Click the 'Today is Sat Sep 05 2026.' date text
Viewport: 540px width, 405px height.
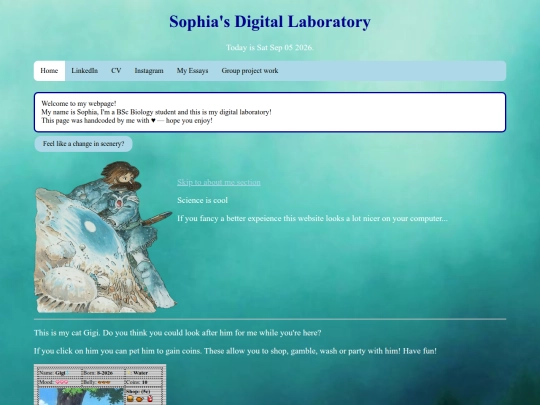point(270,48)
